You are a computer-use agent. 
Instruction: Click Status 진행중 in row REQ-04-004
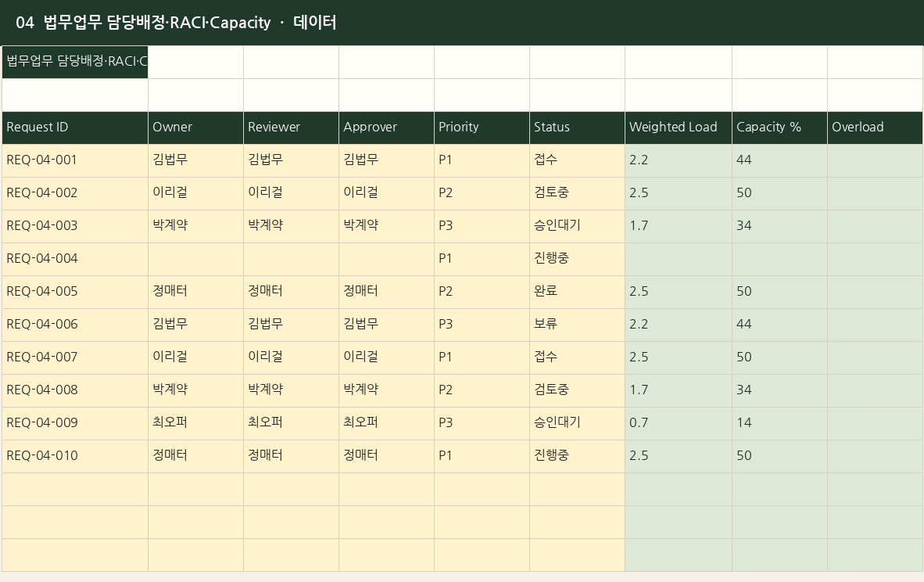point(578,260)
